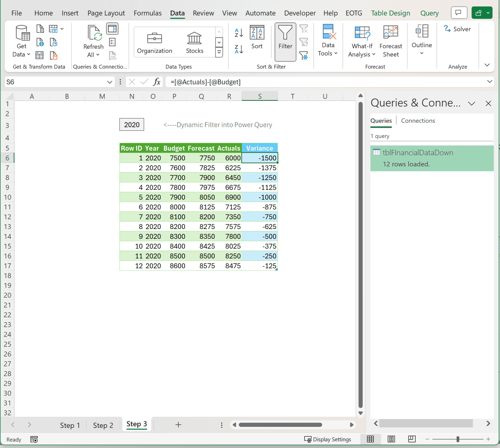This screenshot has width=500, height=448.
Task: Select the From Web data source icon
Action: pyautogui.click(x=40, y=42)
